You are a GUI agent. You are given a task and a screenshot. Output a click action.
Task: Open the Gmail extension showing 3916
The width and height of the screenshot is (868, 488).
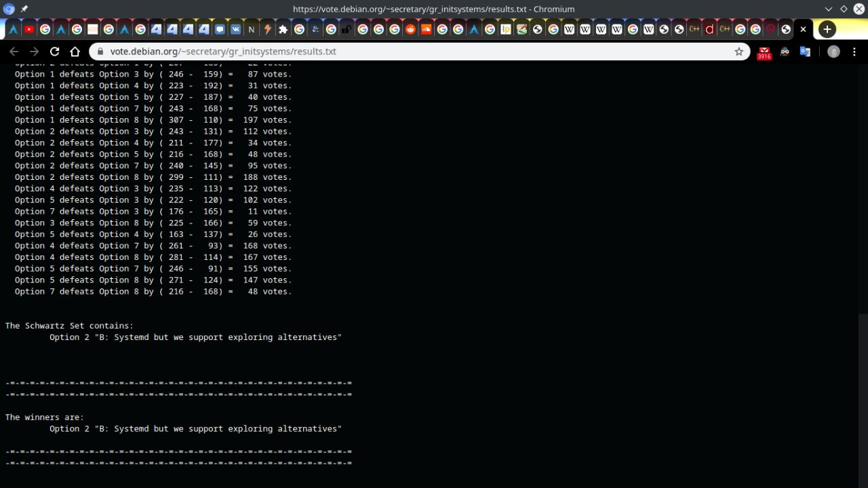pos(764,52)
